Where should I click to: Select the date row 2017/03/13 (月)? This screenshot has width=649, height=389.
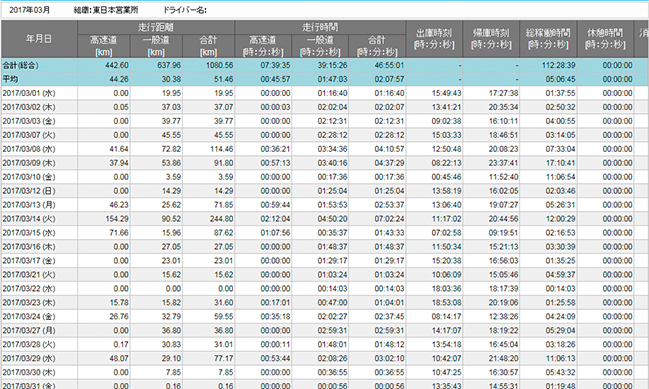click(29, 205)
